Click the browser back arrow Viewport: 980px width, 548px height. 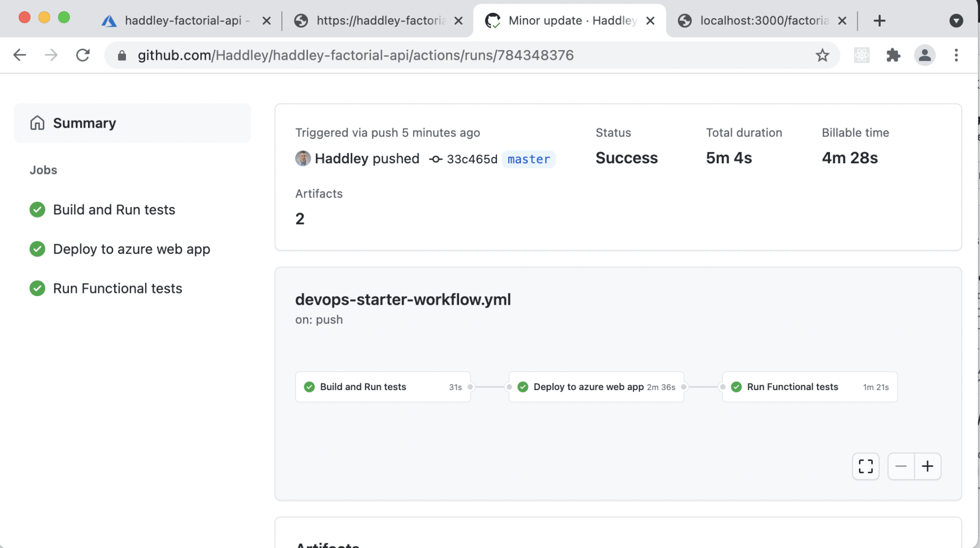tap(20, 55)
